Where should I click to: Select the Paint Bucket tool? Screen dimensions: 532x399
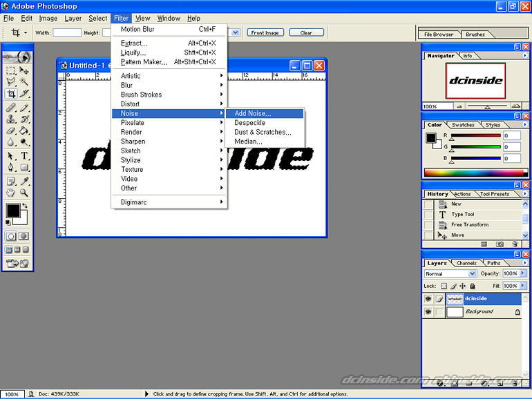(24, 130)
